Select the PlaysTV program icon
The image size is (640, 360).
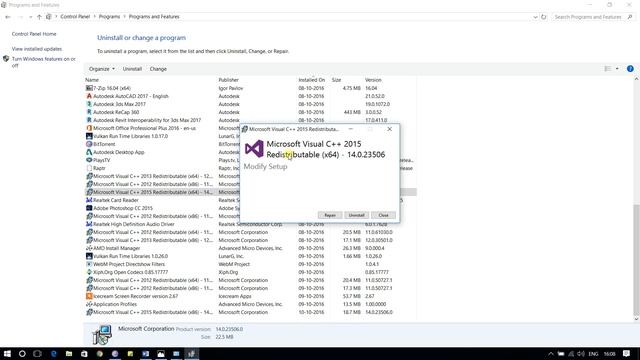click(x=89, y=160)
